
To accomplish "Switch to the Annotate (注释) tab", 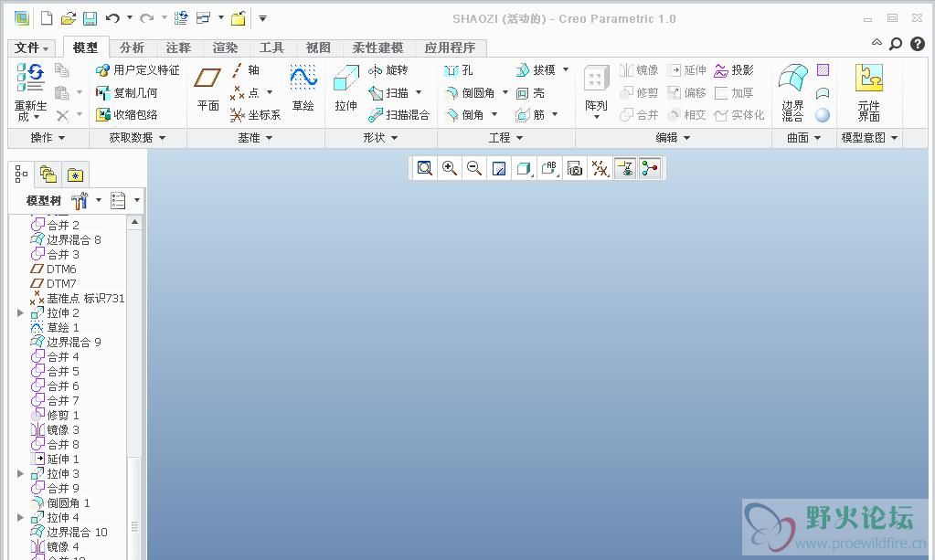I will (178, 48).
